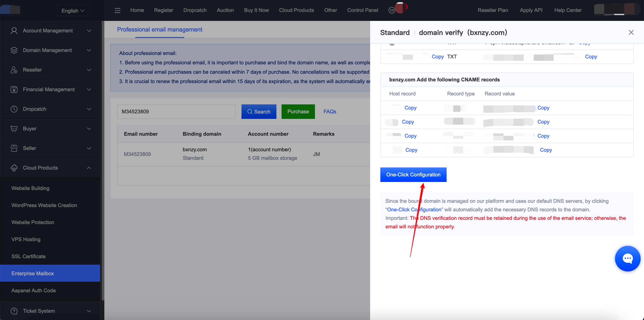The height and width of the screenshot is (320, 644).
Task: Click the Account Management user icon
Action: coord(14,30)
